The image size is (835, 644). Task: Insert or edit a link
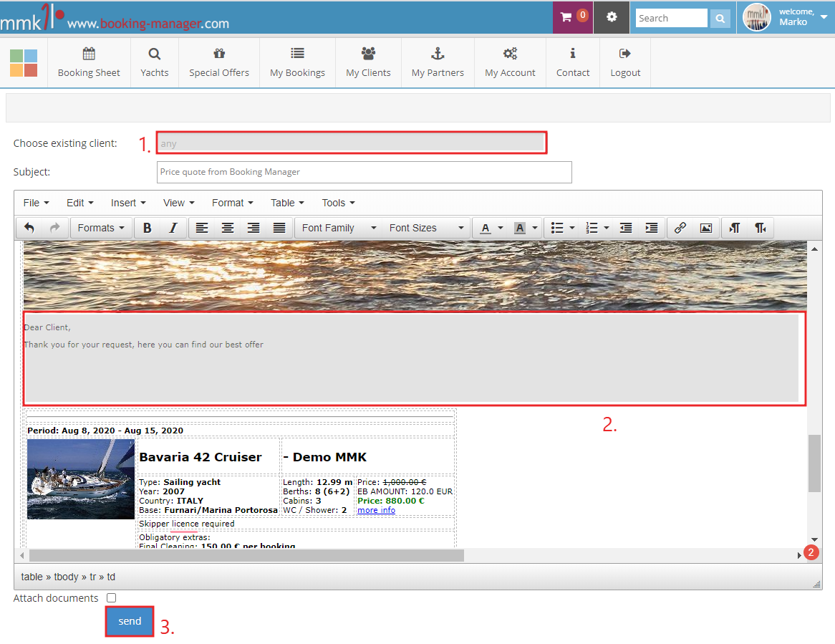680,228
